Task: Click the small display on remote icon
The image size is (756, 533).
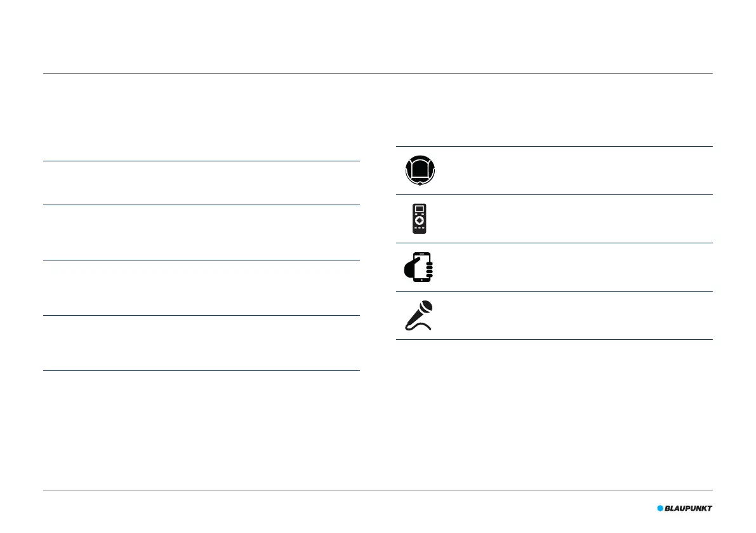Action: (x=420, y=209)
